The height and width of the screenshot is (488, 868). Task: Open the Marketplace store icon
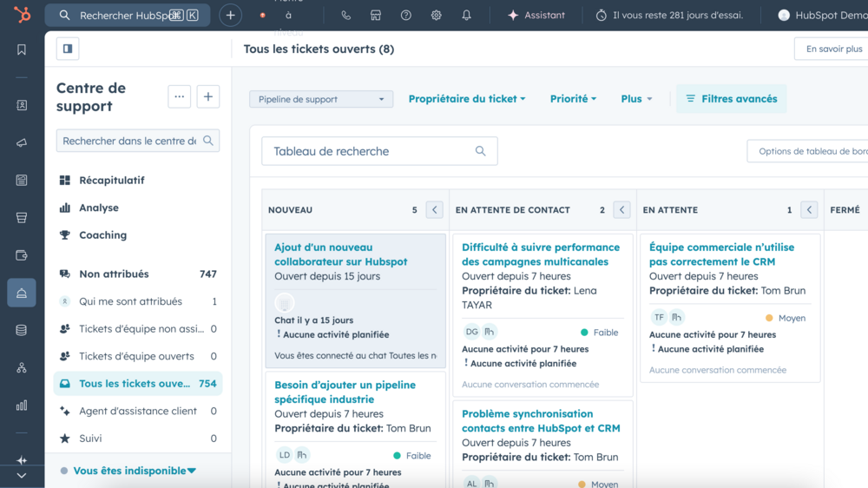[x=376, y=15]
